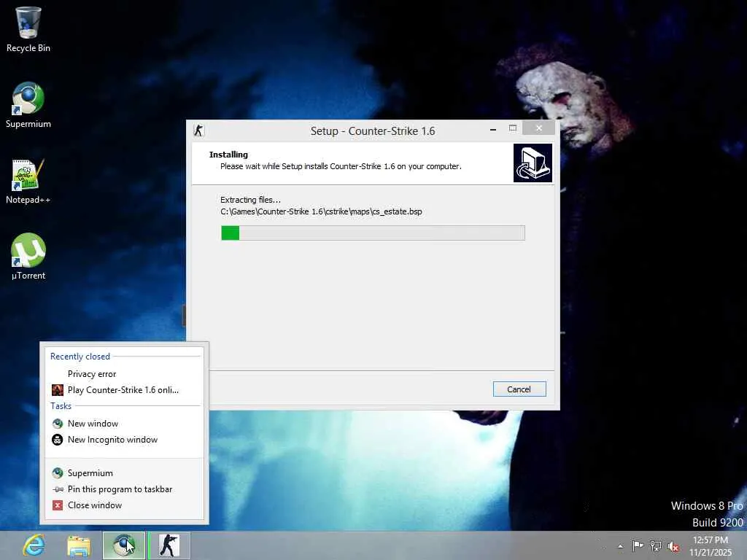
Task: Reopen Play Counter-Strike 1.6 online page
Action: click(x=124, y=390)
